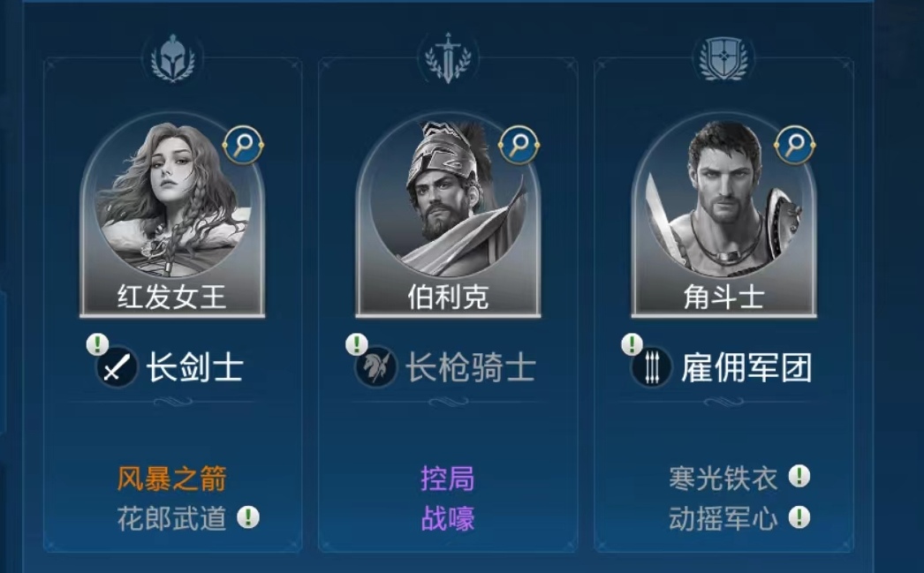The image size is (924, 573).
Task: Select the 雇佣军团 spears troop icon
Action: pyautogui.click(x=651, y=367)
